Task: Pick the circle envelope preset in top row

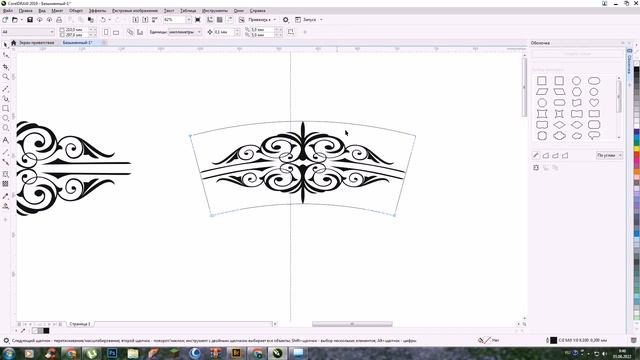Action: (576, 80)
